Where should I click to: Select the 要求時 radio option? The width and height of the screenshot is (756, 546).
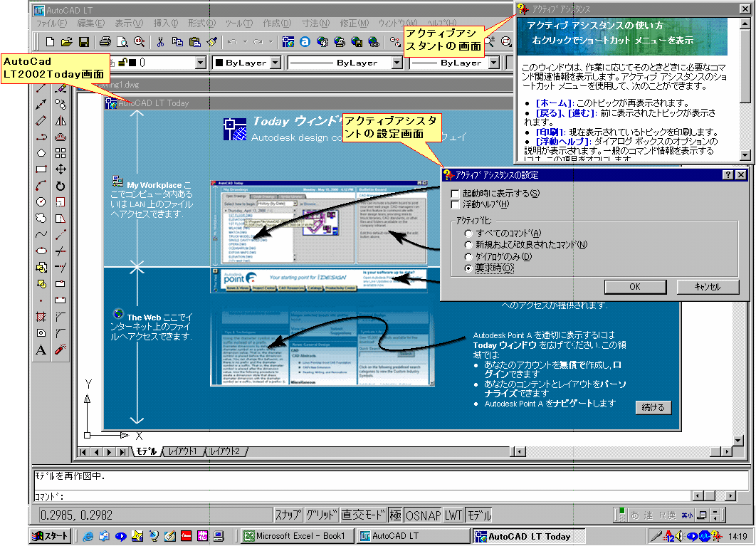(x=468, y=268)
